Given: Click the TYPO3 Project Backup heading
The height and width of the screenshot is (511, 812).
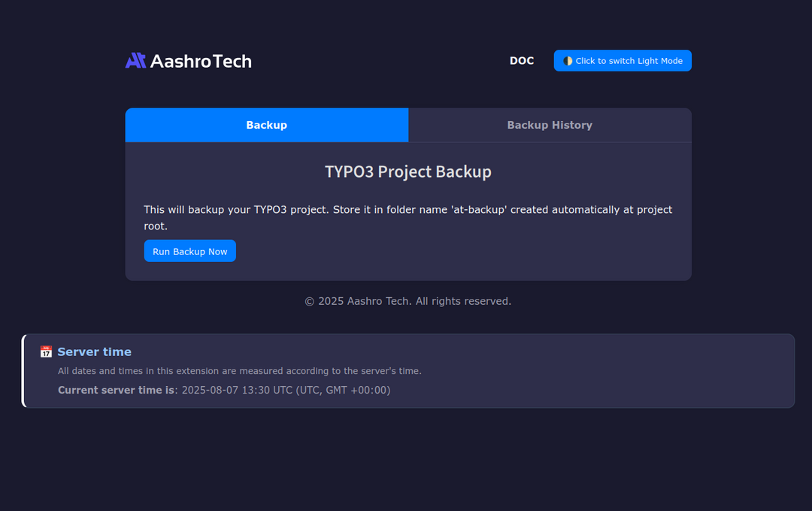Looking at the screenshot, I should click(408, 172).
